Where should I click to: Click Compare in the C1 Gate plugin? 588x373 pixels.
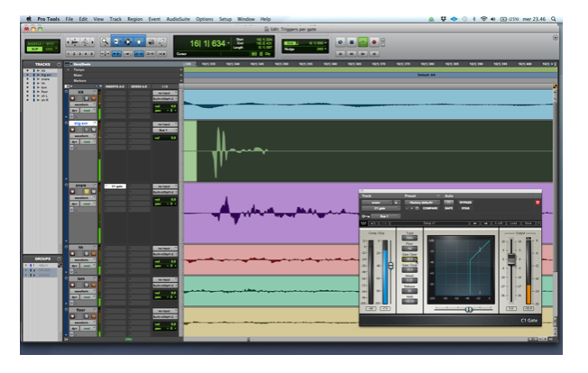[x=430, y=208]
